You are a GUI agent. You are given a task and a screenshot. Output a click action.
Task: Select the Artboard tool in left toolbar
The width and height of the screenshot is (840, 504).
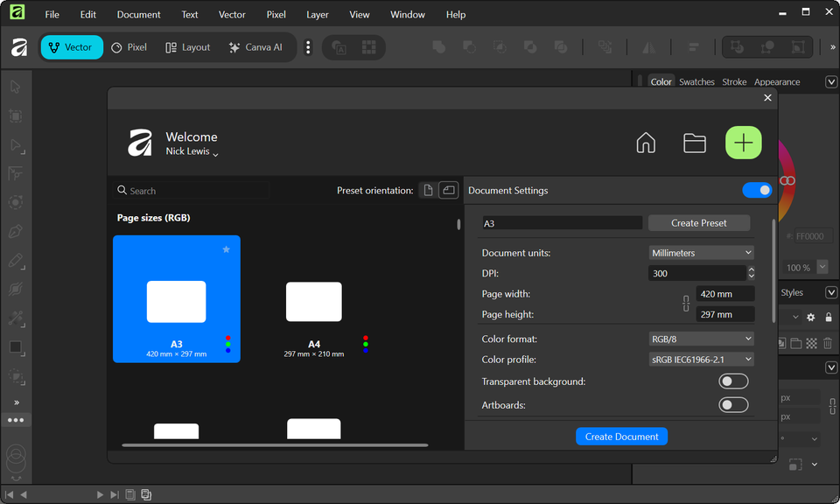16,115
